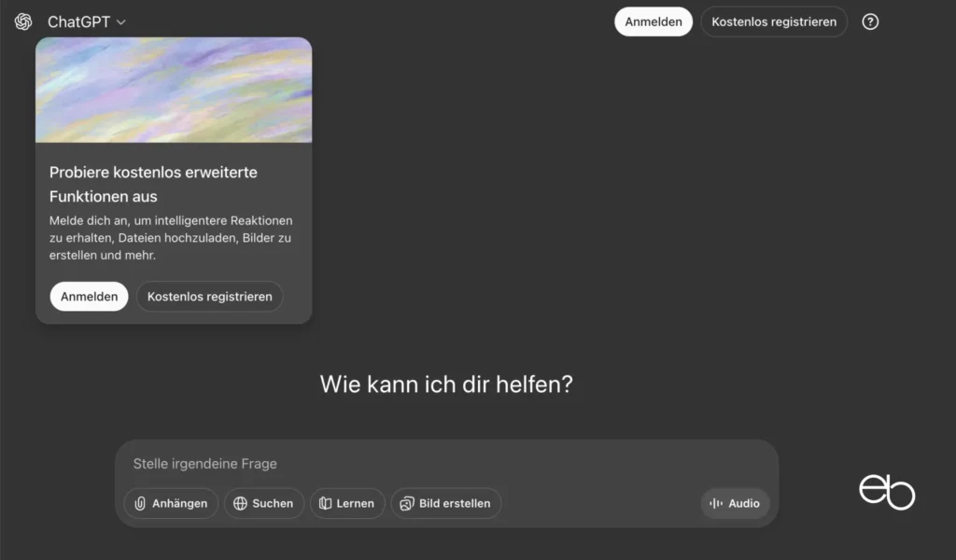Click Kostenlos registrieren in the top right

(775, 21)
